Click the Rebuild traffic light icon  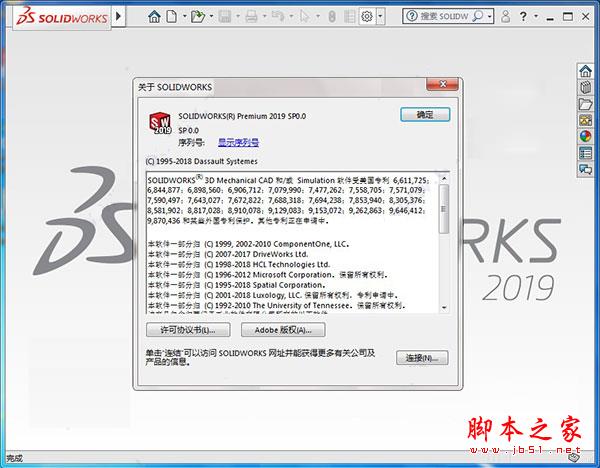pos(332,16)
